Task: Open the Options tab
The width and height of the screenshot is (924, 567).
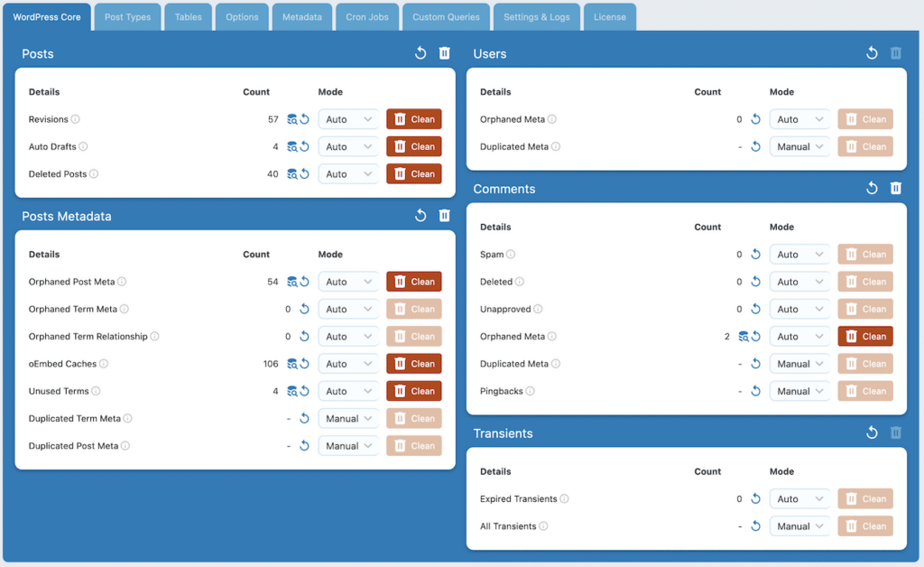Action: coord(242,17)
